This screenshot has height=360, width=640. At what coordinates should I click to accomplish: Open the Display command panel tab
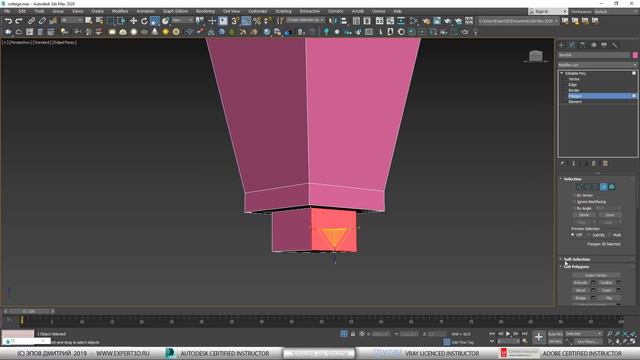pos(604,45)
